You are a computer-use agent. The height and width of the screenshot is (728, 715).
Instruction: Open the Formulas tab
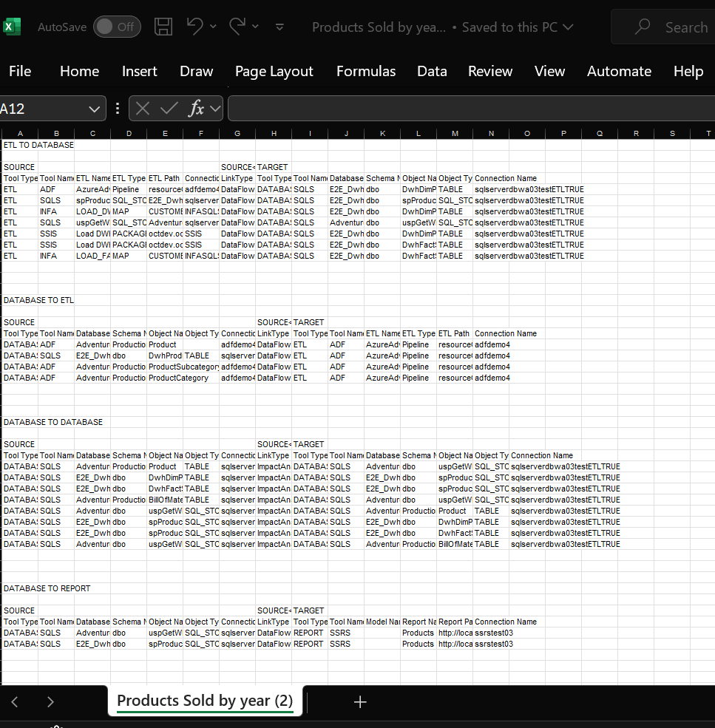(366, 71)
